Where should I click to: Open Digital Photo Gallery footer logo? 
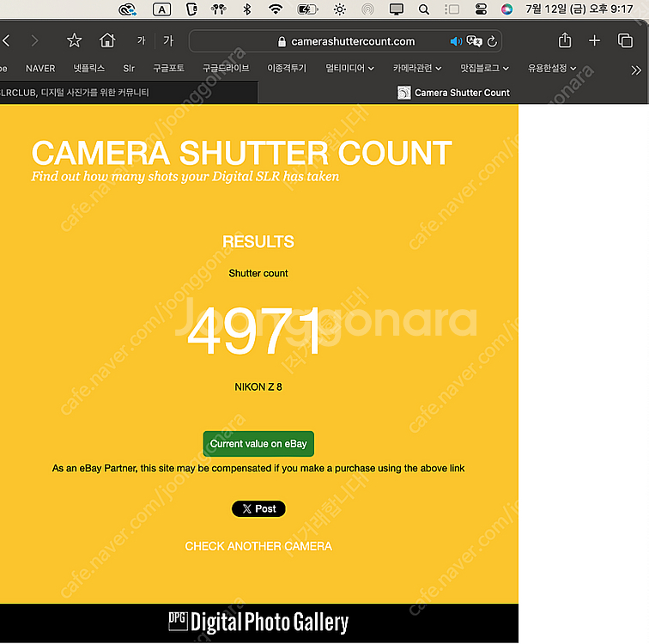click(x=258, y=622)
